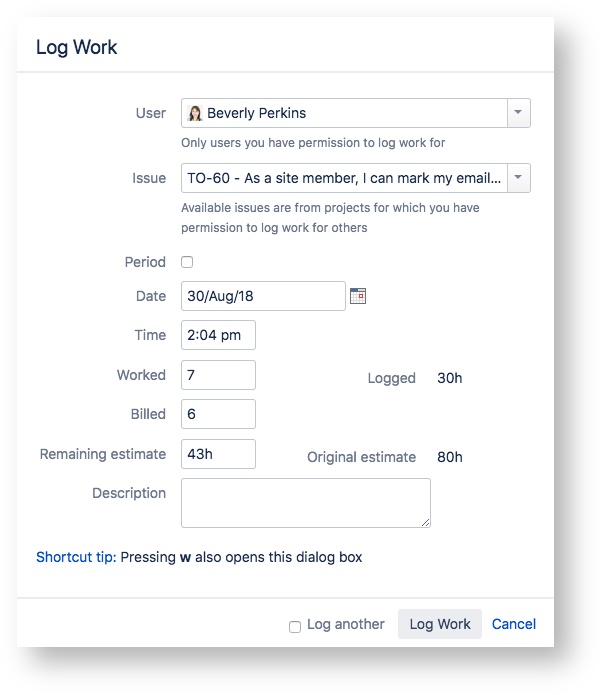The width and height of the screenshot is (602, 695).
Task: Expand the User dropdown arrow
Action: [x=518, y=113]
